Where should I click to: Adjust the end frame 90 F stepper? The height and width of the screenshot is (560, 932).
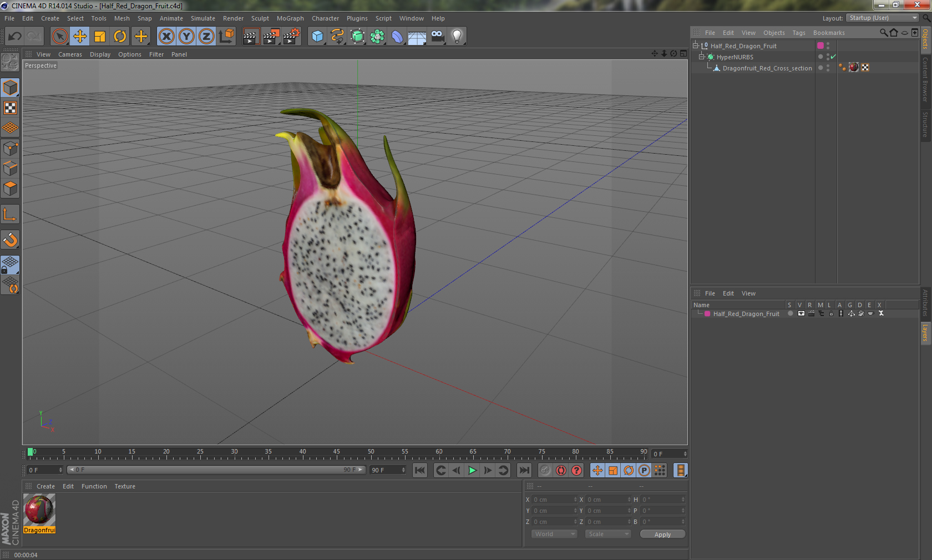[403, 470]
